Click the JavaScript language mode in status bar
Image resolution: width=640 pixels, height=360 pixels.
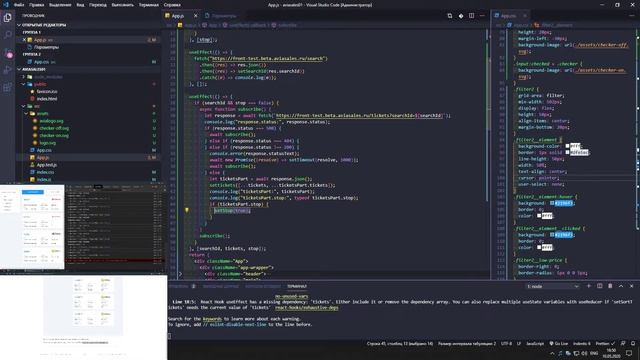[x=535, y=344]
